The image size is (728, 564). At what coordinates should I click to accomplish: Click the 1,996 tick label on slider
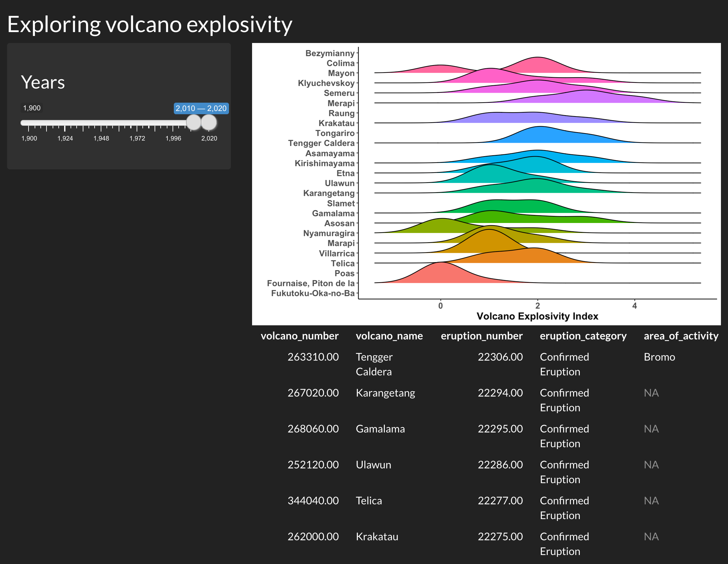click(x=173, y=138)
